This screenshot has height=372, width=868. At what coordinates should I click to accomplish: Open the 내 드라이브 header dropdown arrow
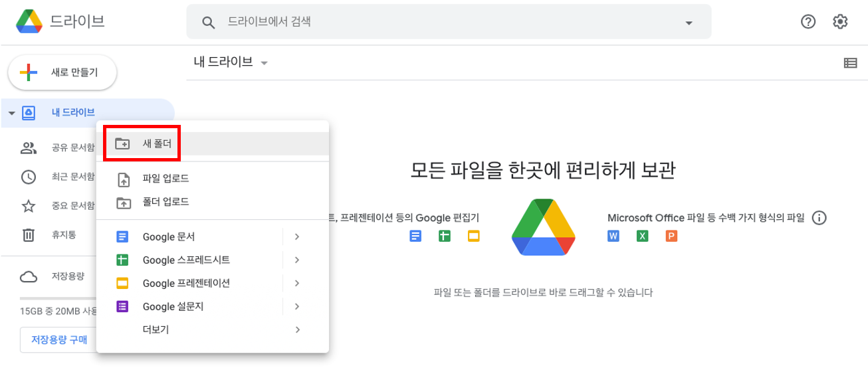264,63
